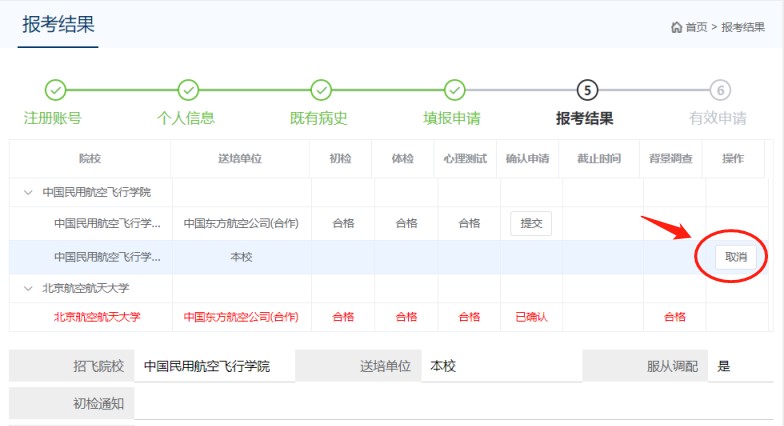Collapse the 中国民用航空飞行学院 group row

click(x=26, y=191)
